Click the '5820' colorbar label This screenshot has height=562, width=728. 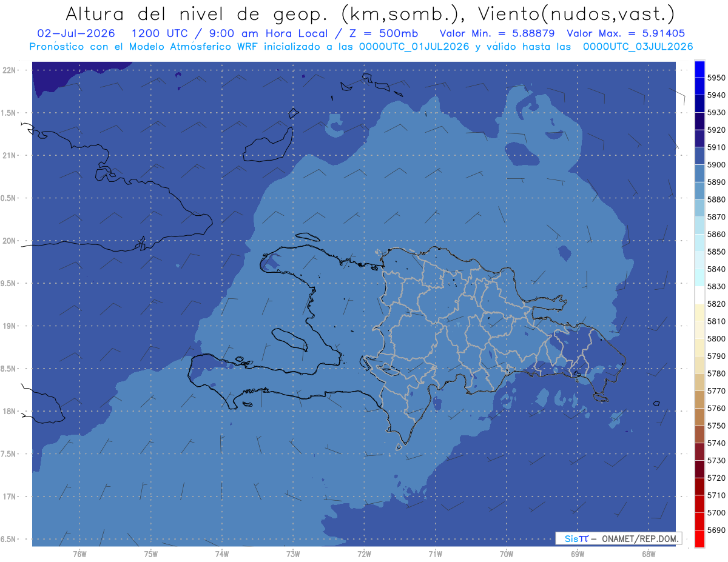pyautogui.click(x=716, y=304)
